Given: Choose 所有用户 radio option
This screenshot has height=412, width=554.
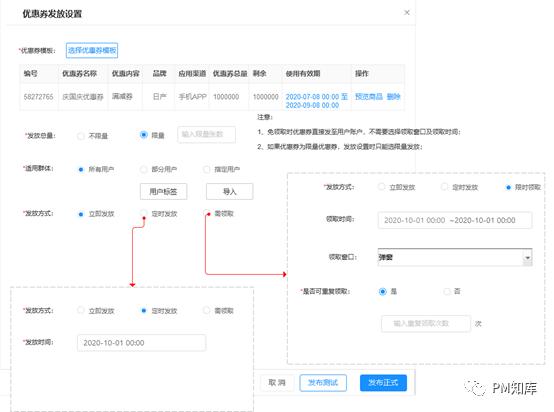Looking at the screenshot, I should 81,170.
